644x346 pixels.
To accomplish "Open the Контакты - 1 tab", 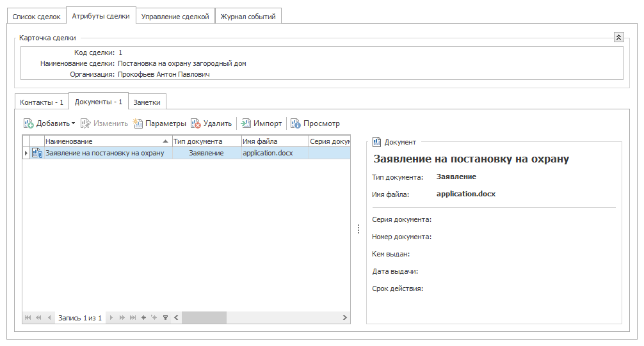I will [x=42, y=102].
